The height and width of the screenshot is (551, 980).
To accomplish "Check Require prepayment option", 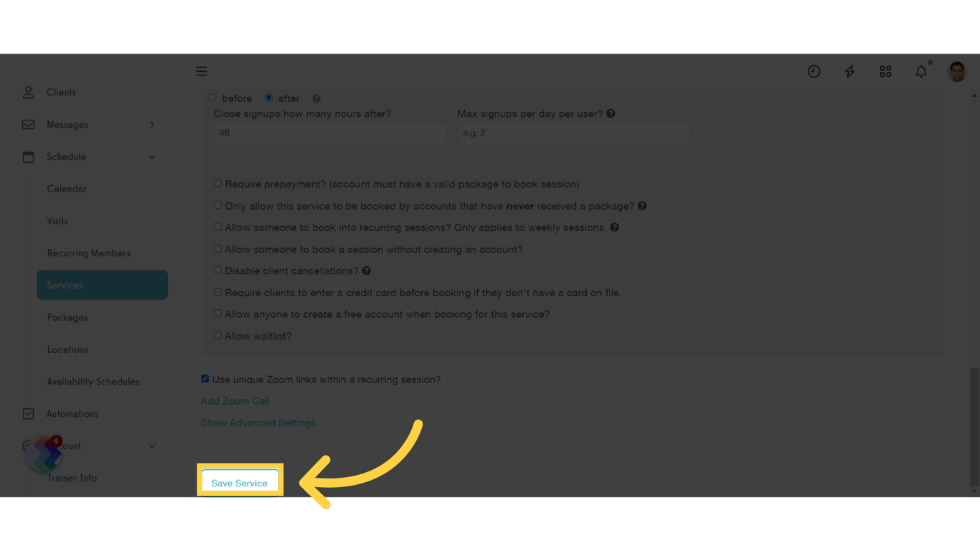I will click(217, 184).
